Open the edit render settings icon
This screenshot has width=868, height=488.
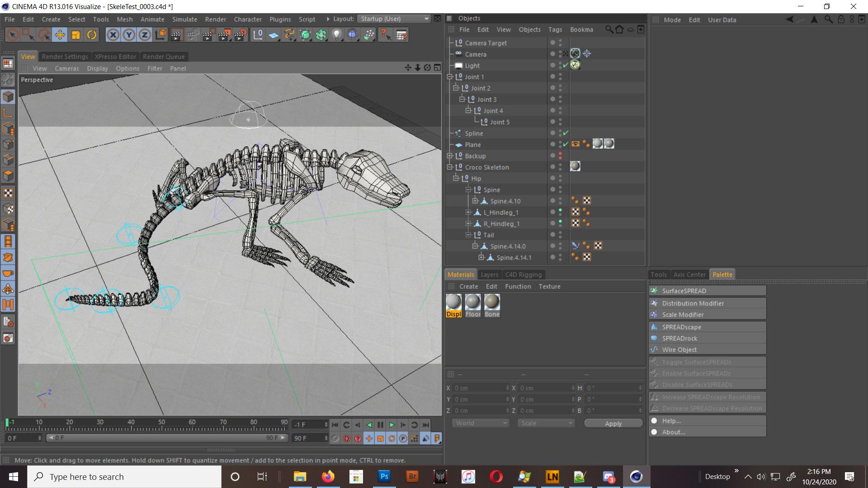point(241,35)
